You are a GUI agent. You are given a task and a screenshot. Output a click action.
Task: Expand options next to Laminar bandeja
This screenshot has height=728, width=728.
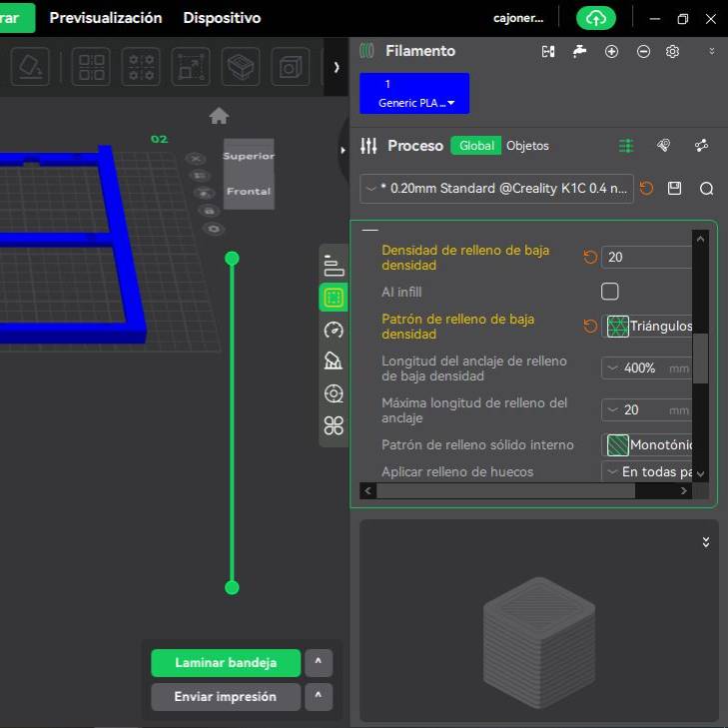[318, 663]
